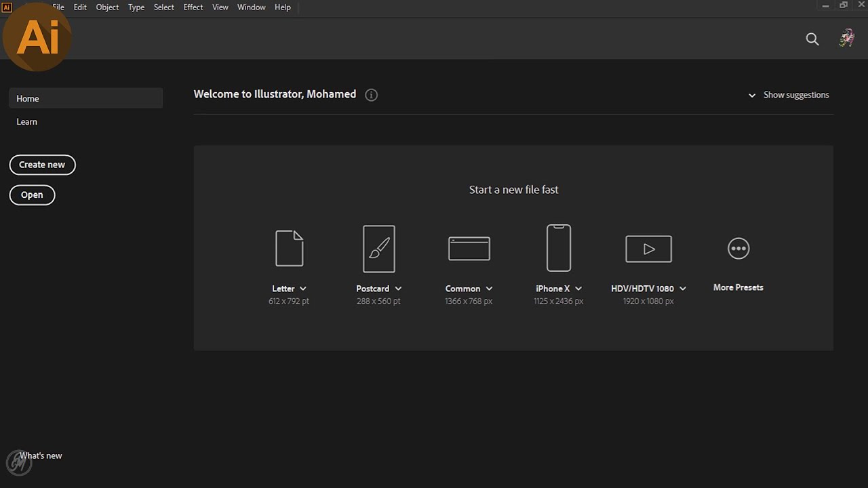The height and width of the screenshot is (488, 868).
Task: Open the Select menu
Action: point(164,7)
